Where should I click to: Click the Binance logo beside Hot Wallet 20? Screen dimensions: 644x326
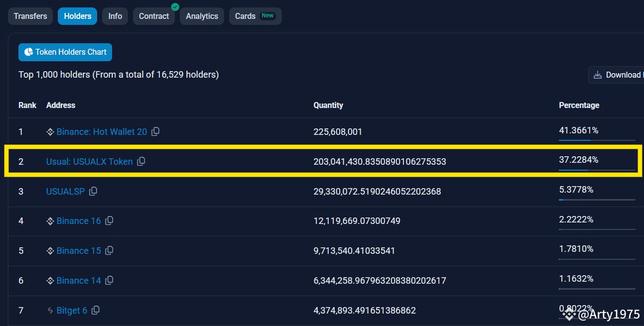tap(50, 132)
